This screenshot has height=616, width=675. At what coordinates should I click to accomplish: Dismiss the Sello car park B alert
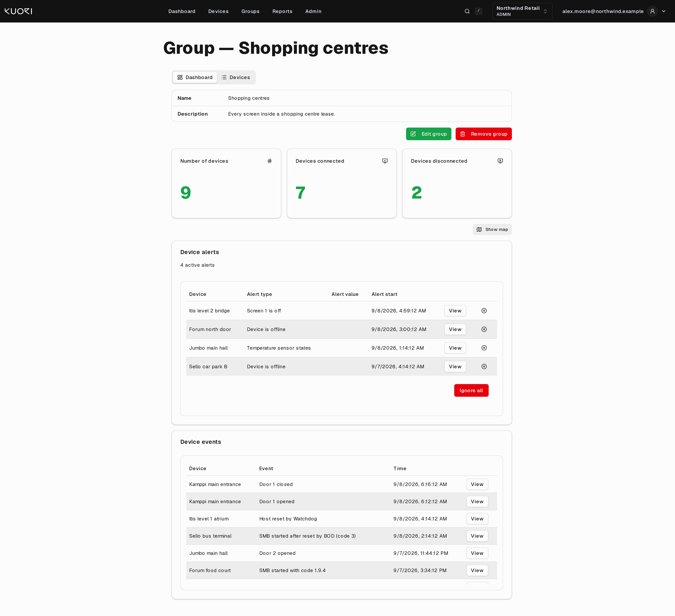pos(484,367)
